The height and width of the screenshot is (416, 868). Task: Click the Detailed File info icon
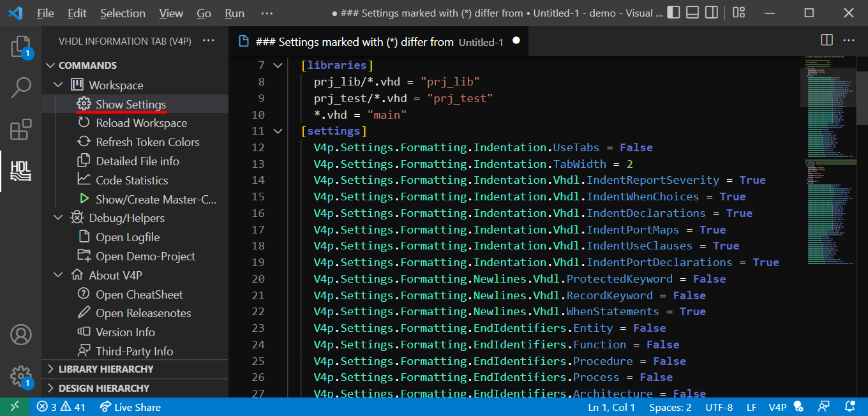84,161
